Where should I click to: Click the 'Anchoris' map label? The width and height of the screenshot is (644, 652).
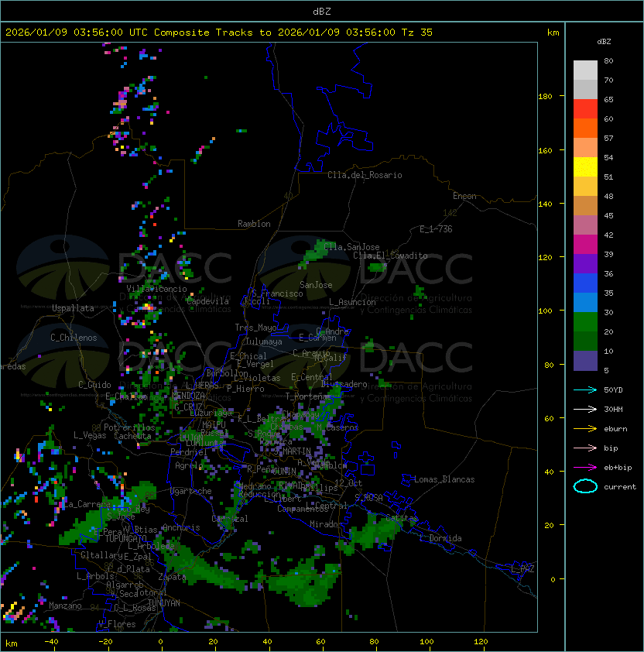181,527
